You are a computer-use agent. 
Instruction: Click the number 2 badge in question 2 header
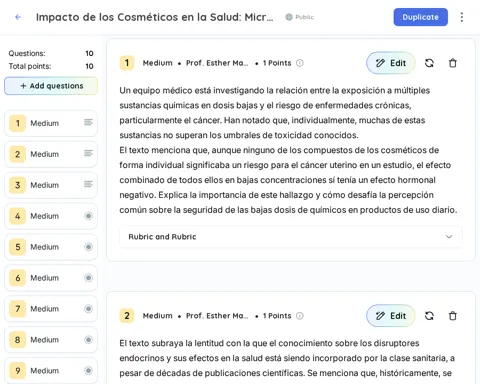coord(127,316)
